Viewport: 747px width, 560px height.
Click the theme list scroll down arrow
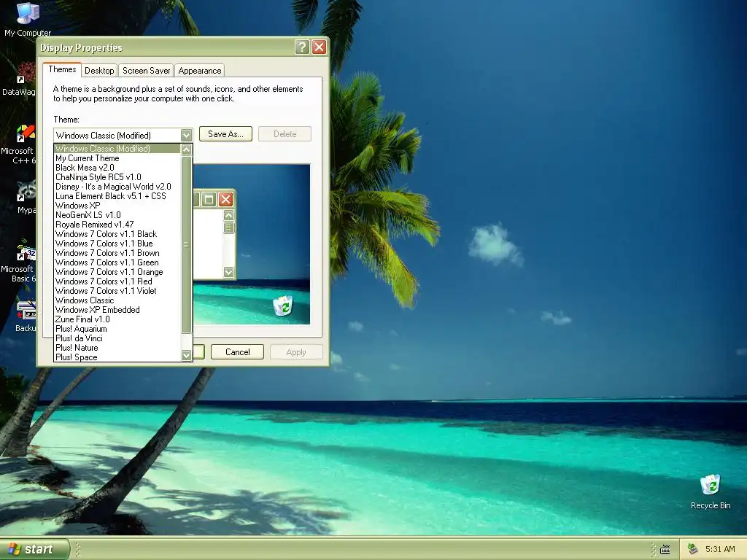coord(186,355)
